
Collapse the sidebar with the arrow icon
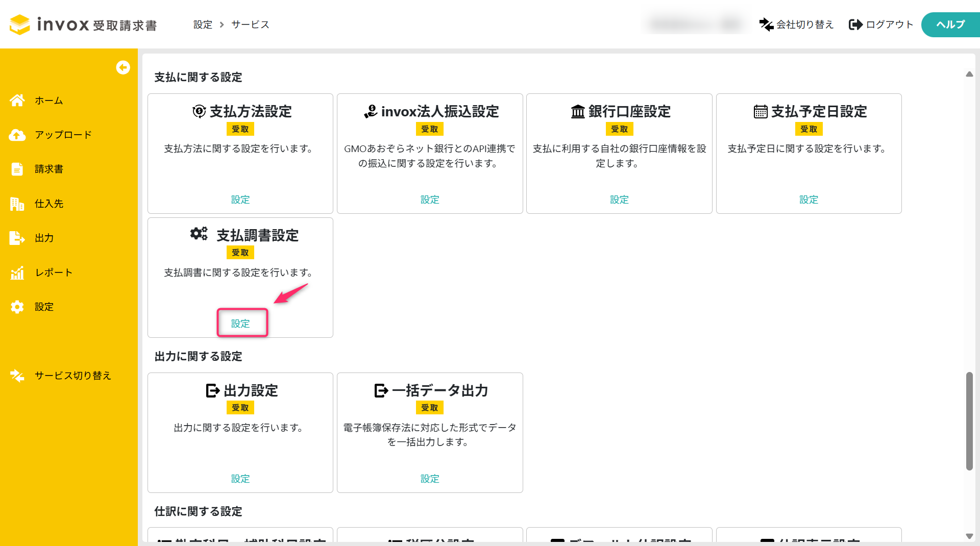[x=123, y=67]
